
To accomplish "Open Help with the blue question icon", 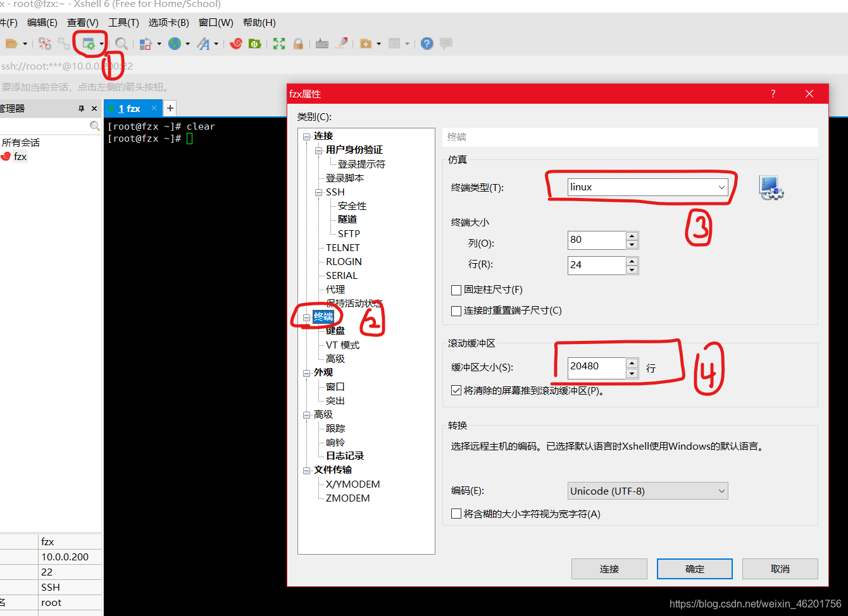I will pyautogui.click(x=427, y=44).
